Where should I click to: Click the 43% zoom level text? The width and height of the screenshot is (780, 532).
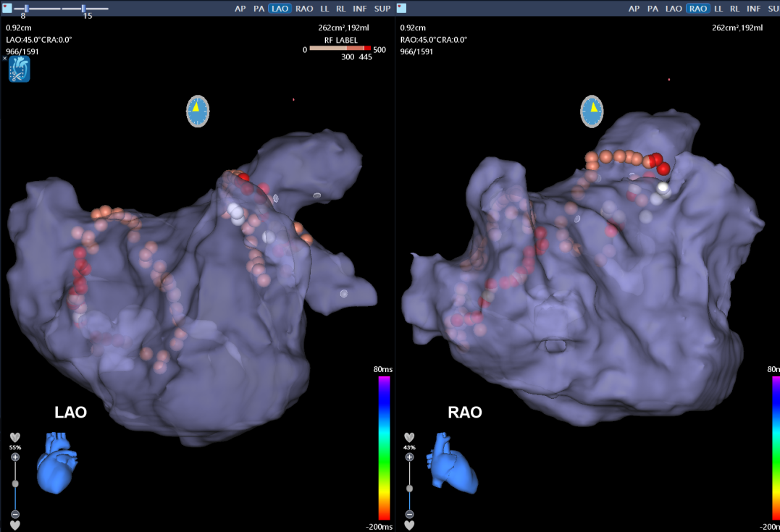[x=409, y=447]
